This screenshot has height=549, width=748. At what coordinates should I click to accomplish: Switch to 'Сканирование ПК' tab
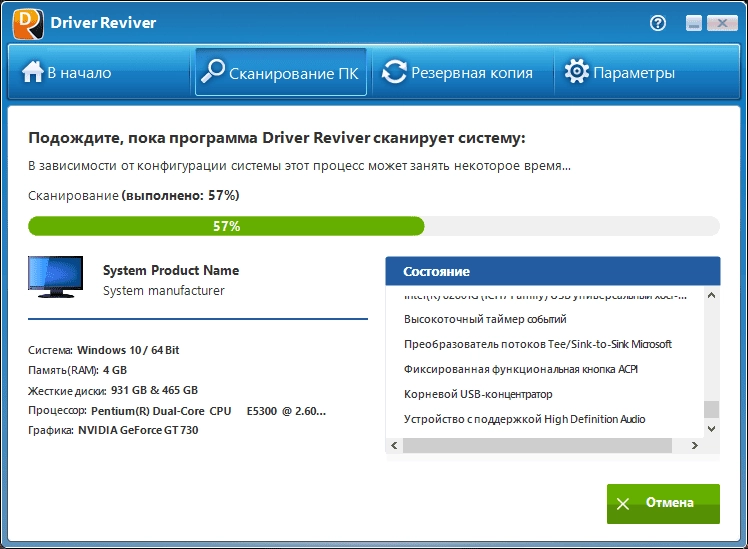click(281, 73)
